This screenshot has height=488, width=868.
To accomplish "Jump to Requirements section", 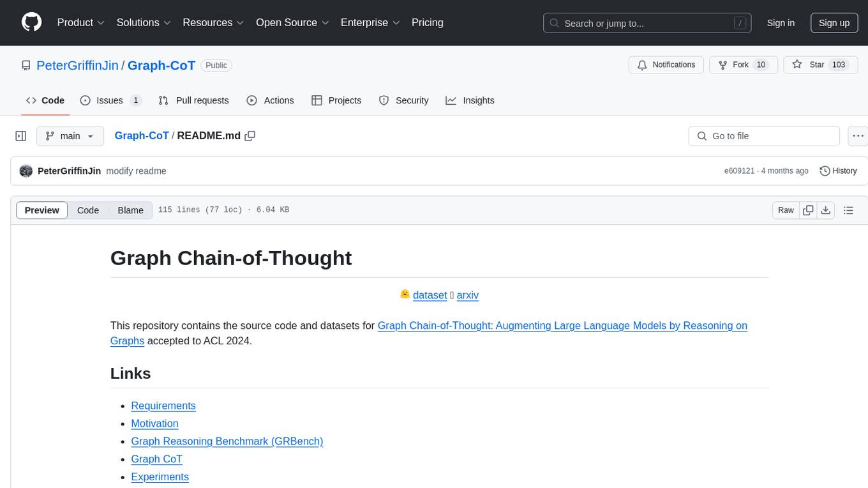I will pyautogui.click(x=163, y=406).
